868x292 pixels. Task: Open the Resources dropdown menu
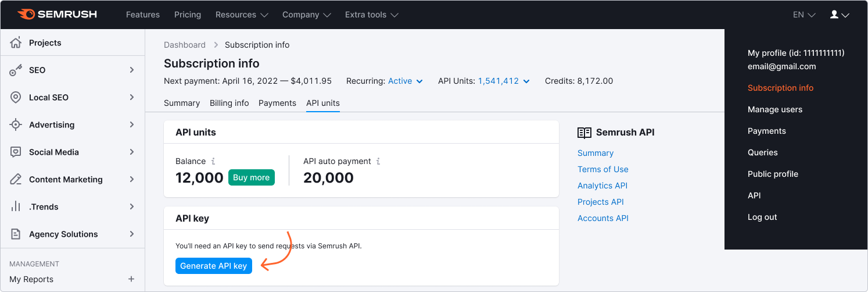(242, 15)
